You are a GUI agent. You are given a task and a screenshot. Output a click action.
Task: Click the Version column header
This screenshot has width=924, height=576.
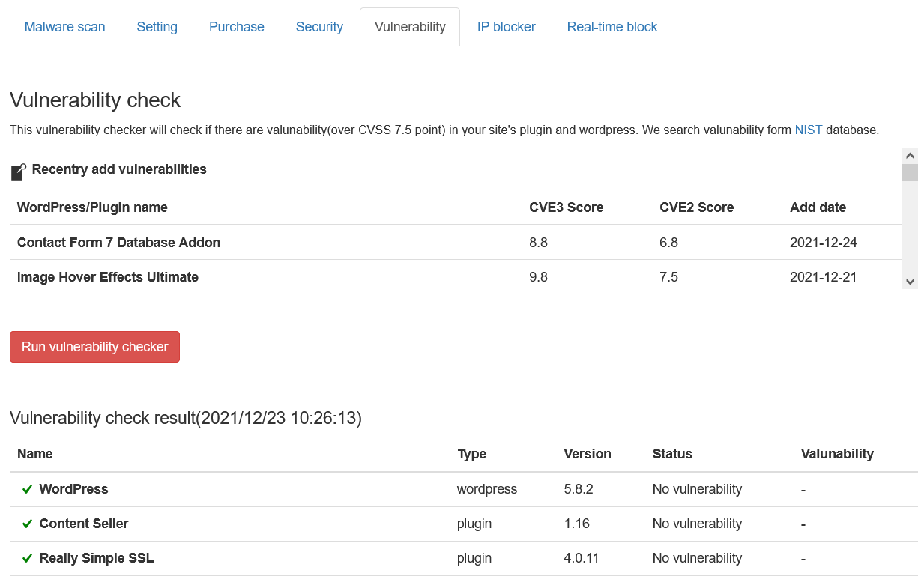588,454
